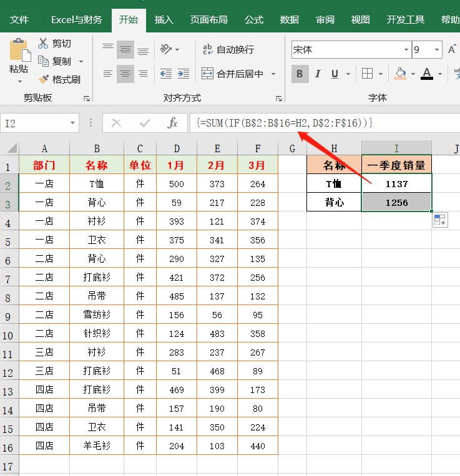This screenshot has height=476, width=460.
Task: Click the Cut scissors icon
Action: pos(43,44)
